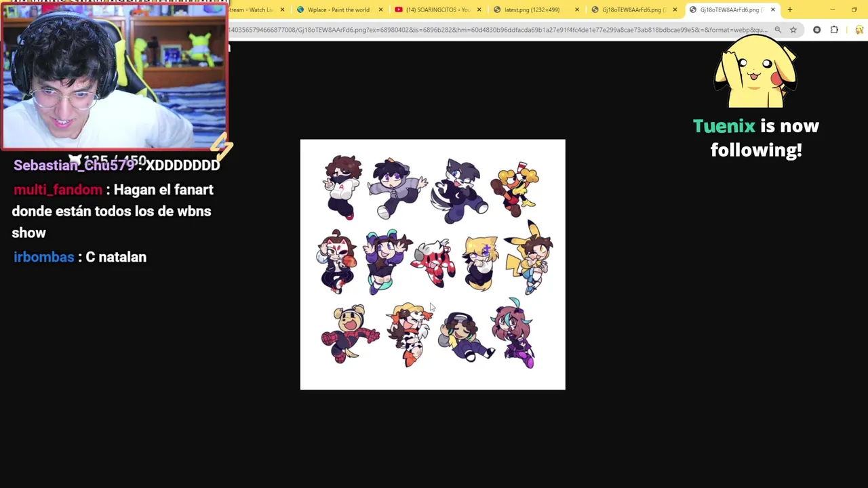Click the Tuenix follower name
This screenshot has height=488, width=868.
[x=724, y=126]
